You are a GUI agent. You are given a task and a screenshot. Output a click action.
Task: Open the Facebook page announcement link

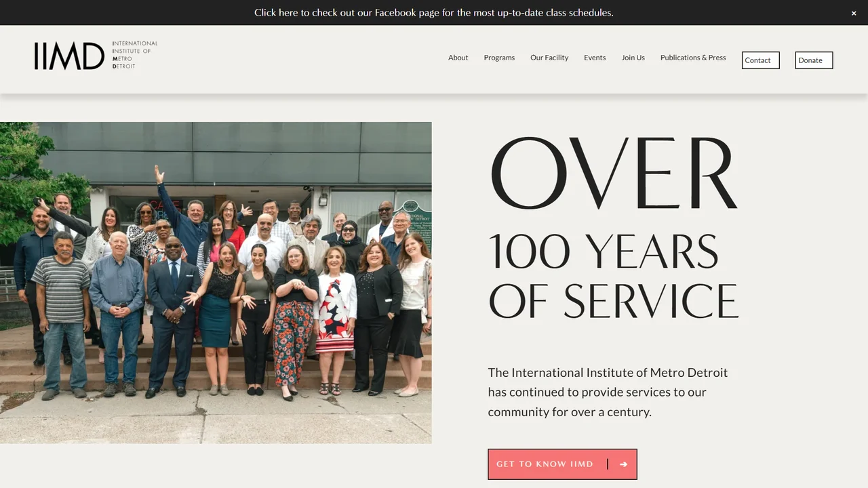pos(434,13)
